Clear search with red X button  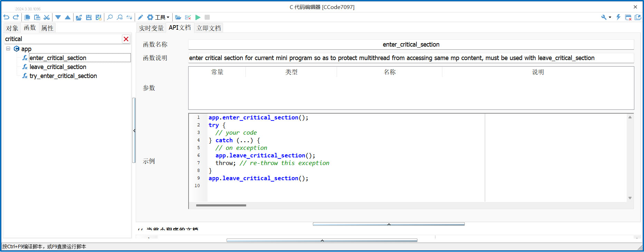pos(126,39)
